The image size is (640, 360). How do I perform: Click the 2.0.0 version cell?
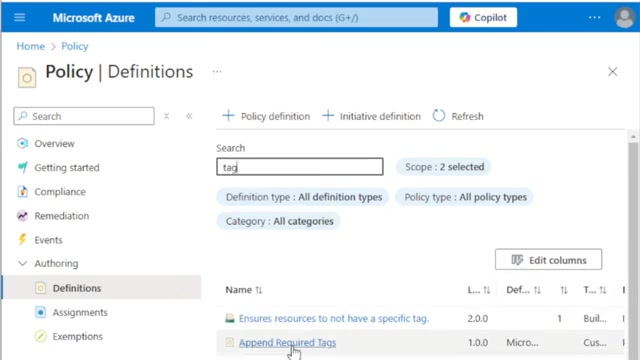point(478,318)
